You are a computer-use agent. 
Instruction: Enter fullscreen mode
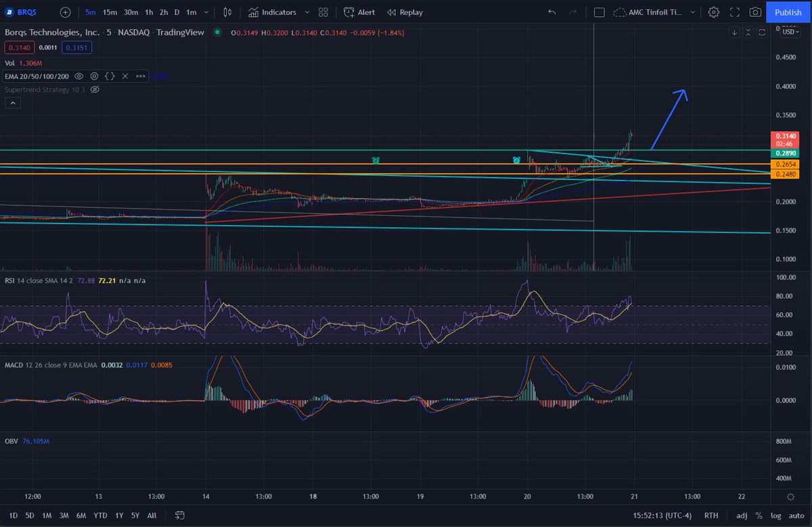[734, 12]
